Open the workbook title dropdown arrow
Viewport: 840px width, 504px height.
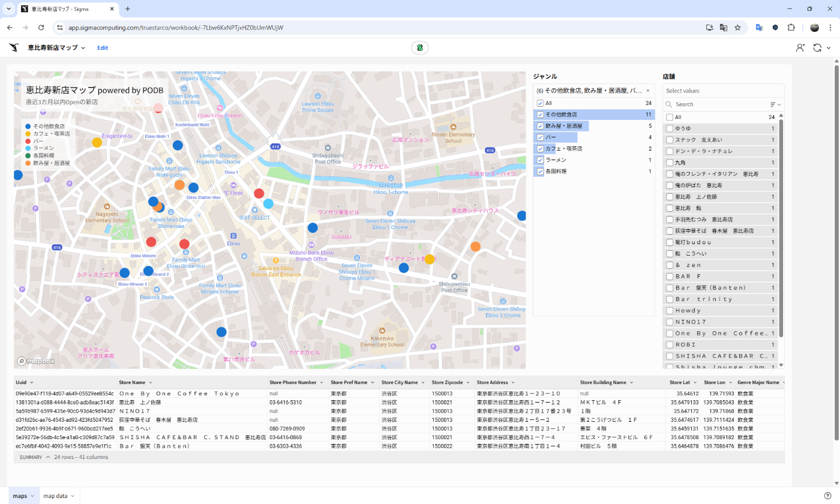pos(83,48)
